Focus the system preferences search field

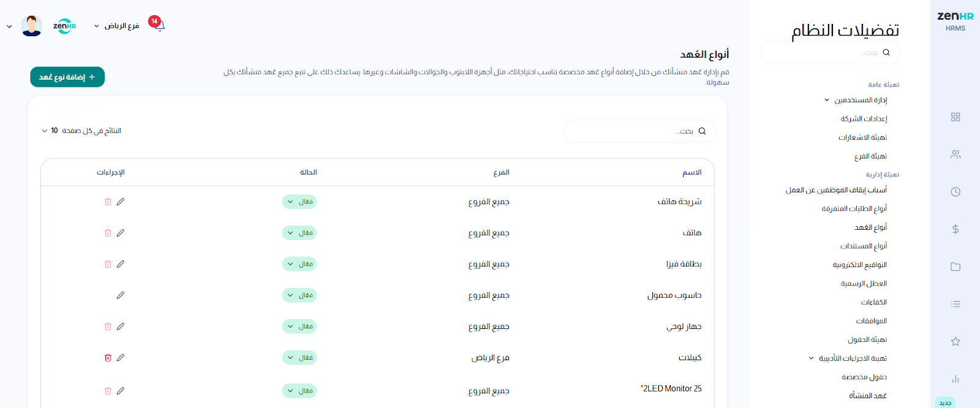pos(831,53)
